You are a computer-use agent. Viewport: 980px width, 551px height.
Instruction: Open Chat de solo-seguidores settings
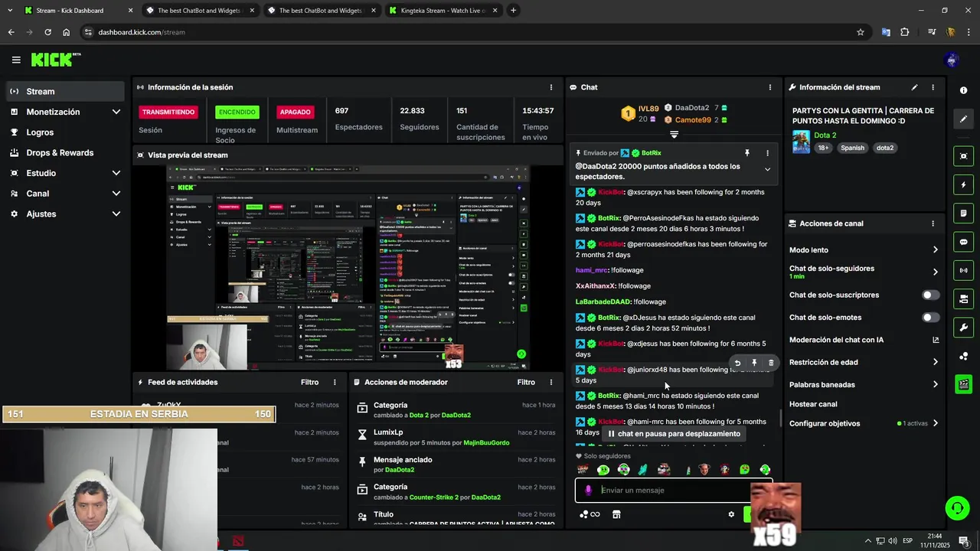(x=864, y=272)
